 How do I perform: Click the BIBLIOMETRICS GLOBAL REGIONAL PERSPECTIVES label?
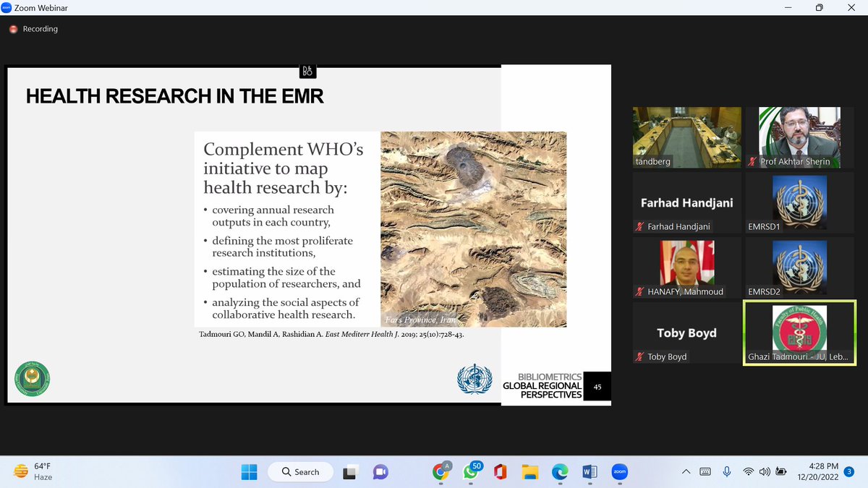coord(542,386)
